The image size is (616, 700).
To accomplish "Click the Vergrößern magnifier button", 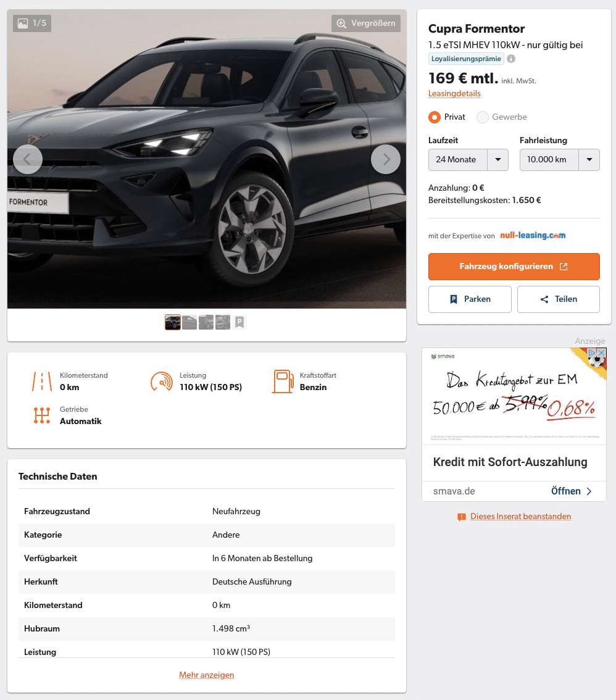I will [x=366, y=23].
